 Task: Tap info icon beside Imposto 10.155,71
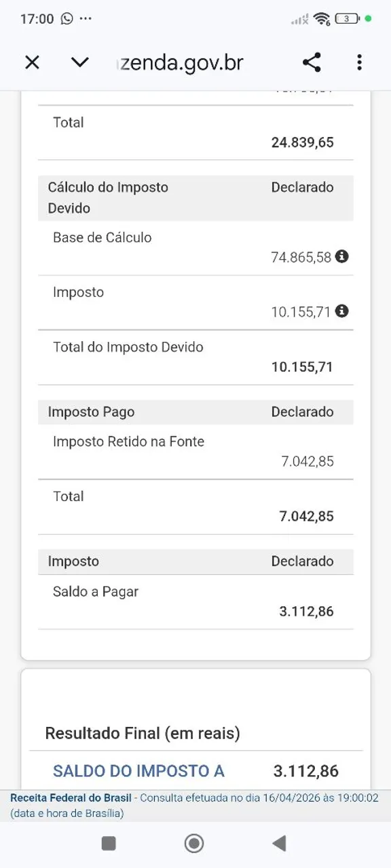(x=342, y=311)
